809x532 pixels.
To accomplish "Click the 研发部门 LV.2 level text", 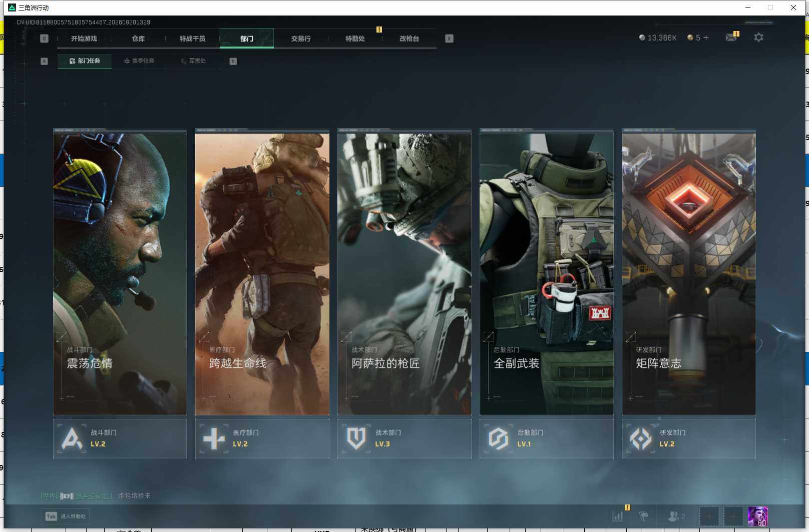I will (667, 444).
